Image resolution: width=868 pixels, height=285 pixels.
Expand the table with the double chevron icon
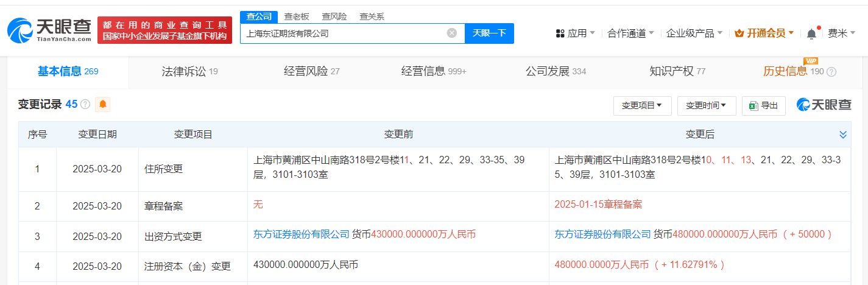(x=843, y=135)
